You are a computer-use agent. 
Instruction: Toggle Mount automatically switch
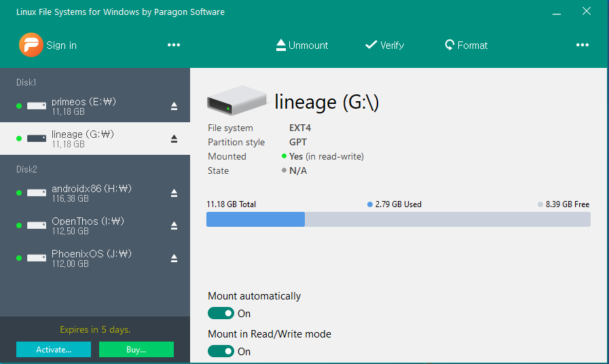point(221,313)
